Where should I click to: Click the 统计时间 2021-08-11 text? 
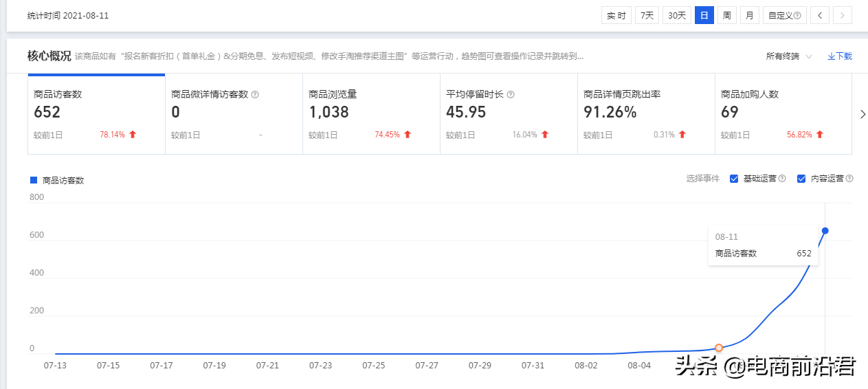click(68, 15)
